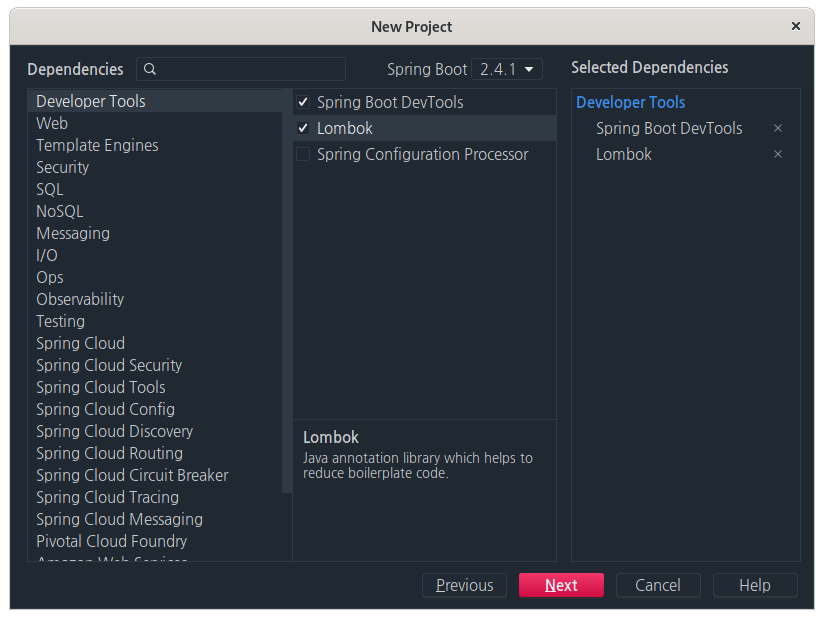Select the Spring Cloud Security category
The width and height of the screenshot is (824, 619).
(155, 366)
